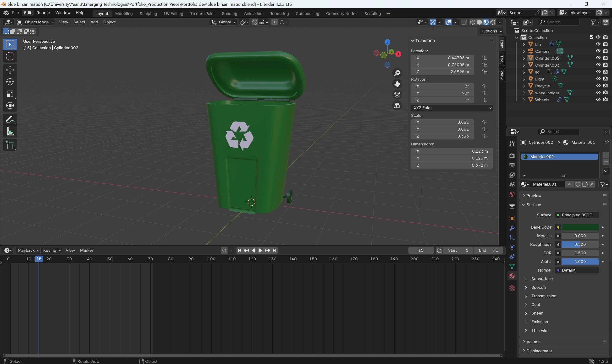Open the Object properties tab
Screen dimensions: 612x364
click(512, 219)
